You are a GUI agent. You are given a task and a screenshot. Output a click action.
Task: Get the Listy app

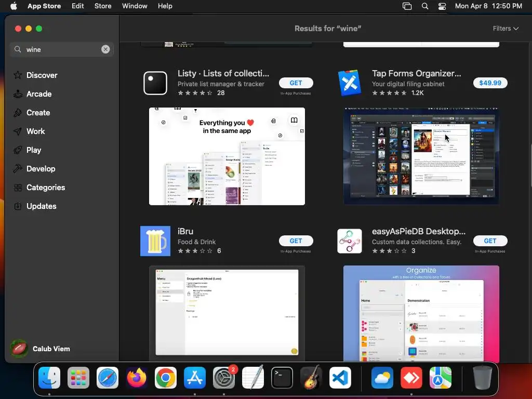coord(296,83)
